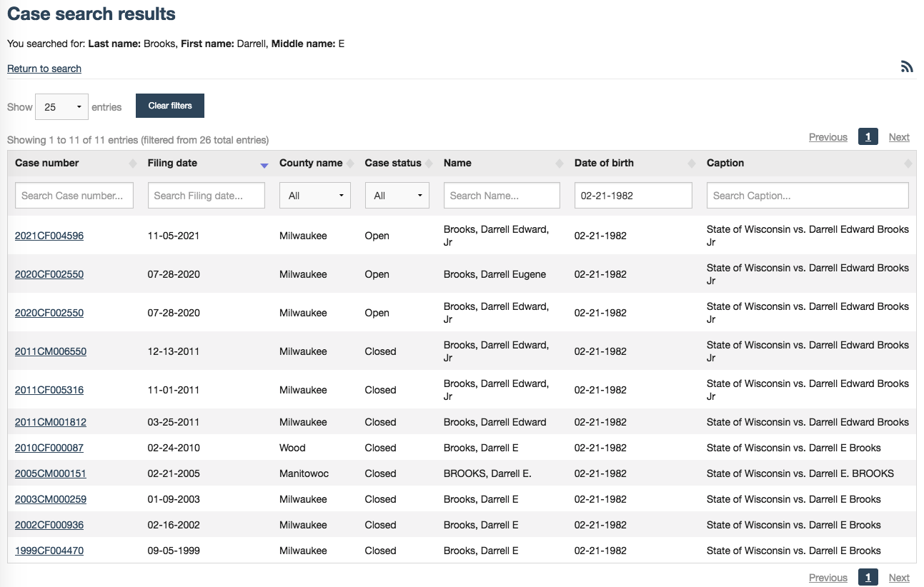
Task: Select filing date 11-05-2021
Action: [174, 236]
